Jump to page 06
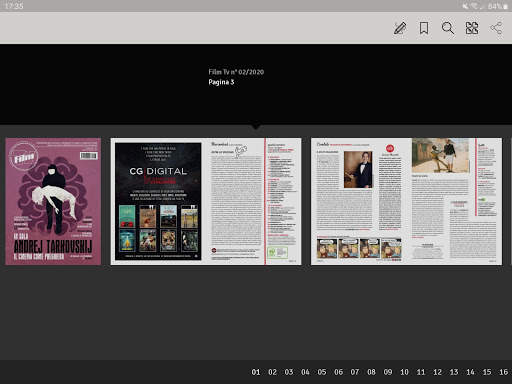Image resolution: width=512 pixels, height=384 pixels. pyautogui.click(x=338, y=372)
